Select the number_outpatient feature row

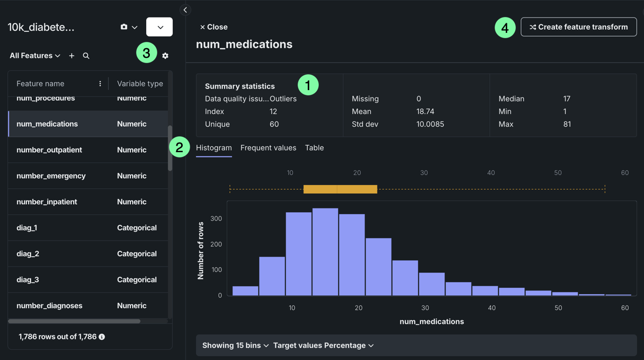[x=49, y=150]
